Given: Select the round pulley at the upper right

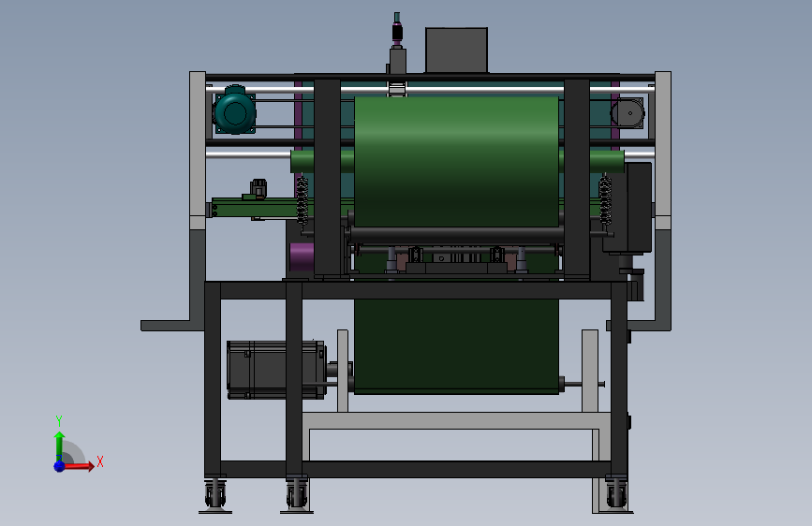Looking at the screenshot, I should click(627, 113).
